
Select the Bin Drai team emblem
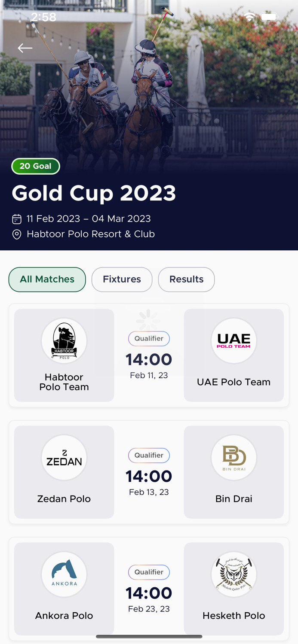(x=233, y=458)
